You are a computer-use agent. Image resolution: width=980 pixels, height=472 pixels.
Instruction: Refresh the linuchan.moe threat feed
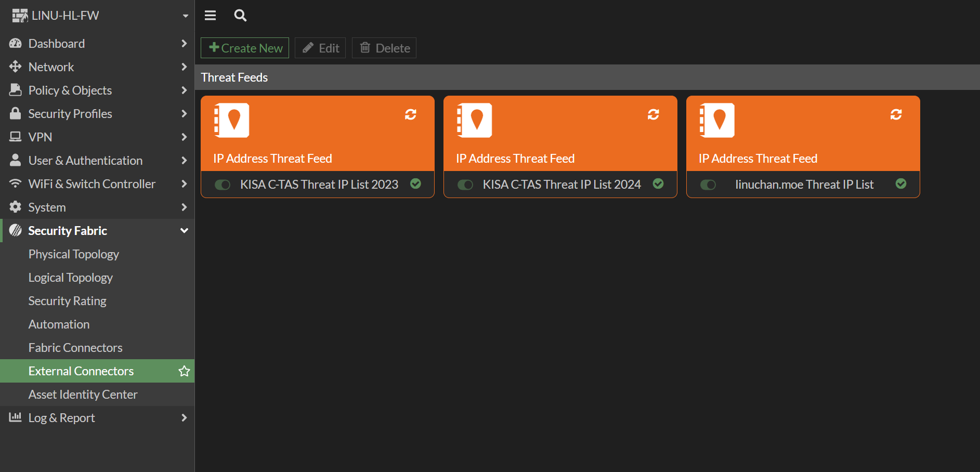(x=896, y=114)
